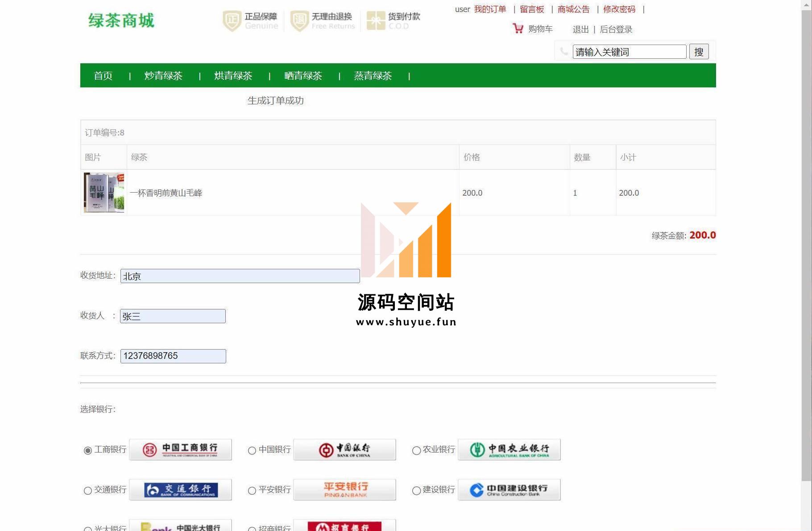This screenshot has height=531, width=812.
Task: Click the China Construction Bank logo
Action: pos(509,490)
